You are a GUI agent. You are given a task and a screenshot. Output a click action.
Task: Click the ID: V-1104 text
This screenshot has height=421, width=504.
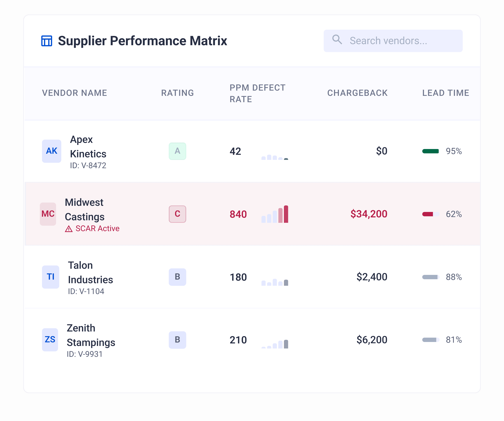86,291
